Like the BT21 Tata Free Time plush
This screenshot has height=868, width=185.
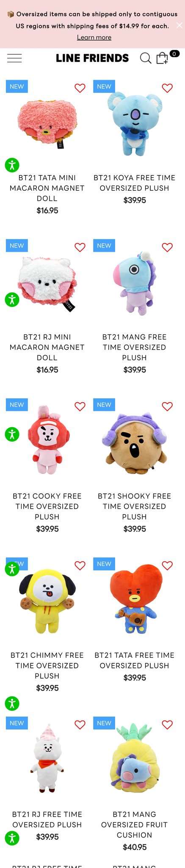[x=167, y=565]
